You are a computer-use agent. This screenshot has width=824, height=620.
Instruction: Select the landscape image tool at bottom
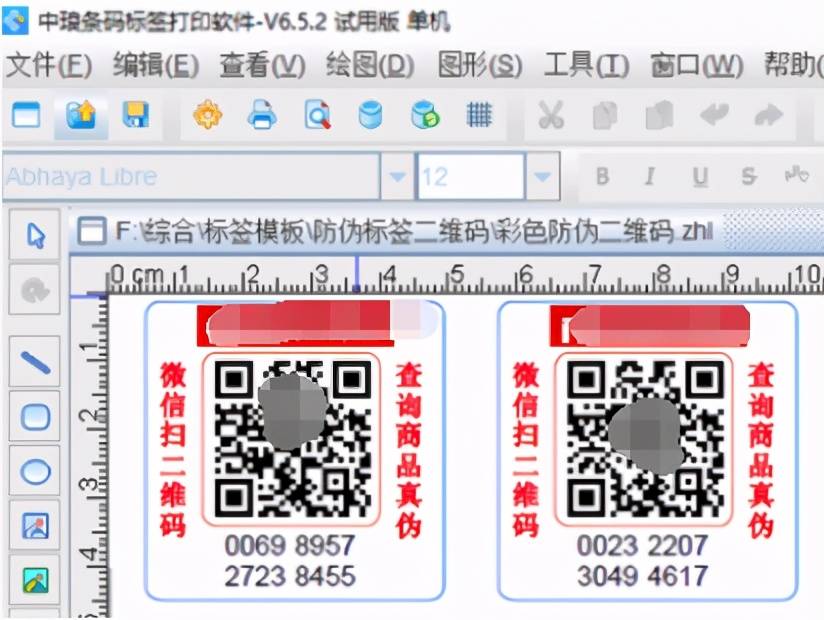[35, 580]
